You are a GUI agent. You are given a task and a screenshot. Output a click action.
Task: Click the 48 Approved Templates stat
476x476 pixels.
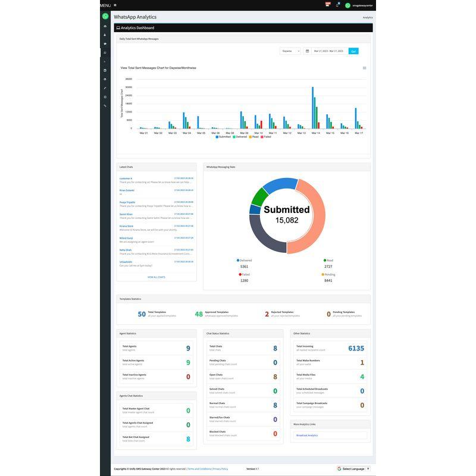(x=217, y=314)
